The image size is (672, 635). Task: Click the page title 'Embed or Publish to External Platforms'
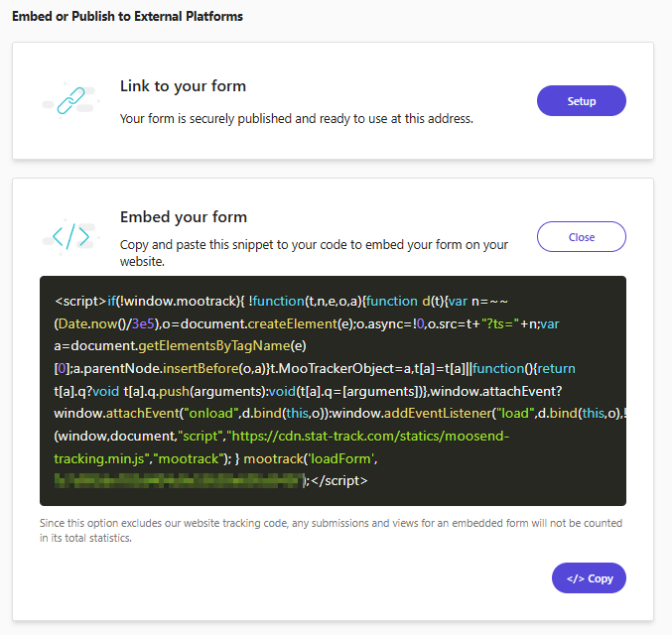point(127,17)
